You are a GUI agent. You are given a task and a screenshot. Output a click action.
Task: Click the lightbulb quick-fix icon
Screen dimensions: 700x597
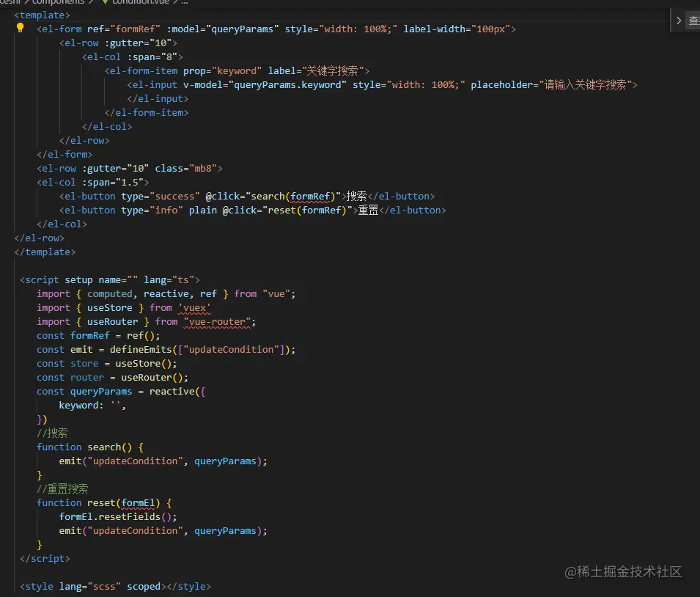[x=20, y=28]
